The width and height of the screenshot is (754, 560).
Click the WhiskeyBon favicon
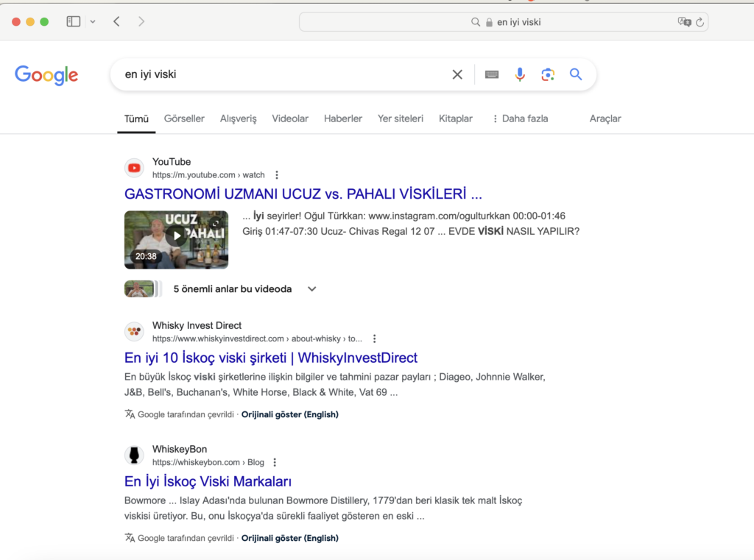tap(134, 456)
